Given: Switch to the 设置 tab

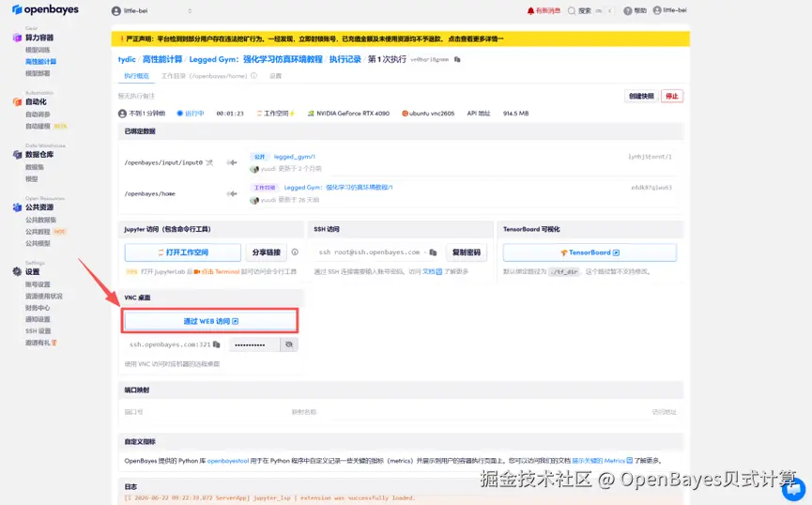Looking at the screenshot, I should tap(275, 76).
